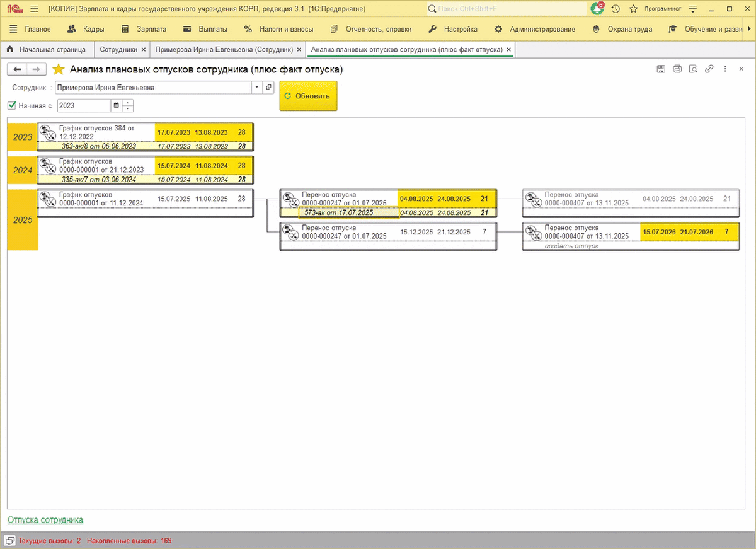Click the 1C logo icon
Viewport: 756px width, 549px height.
point(15,9)
